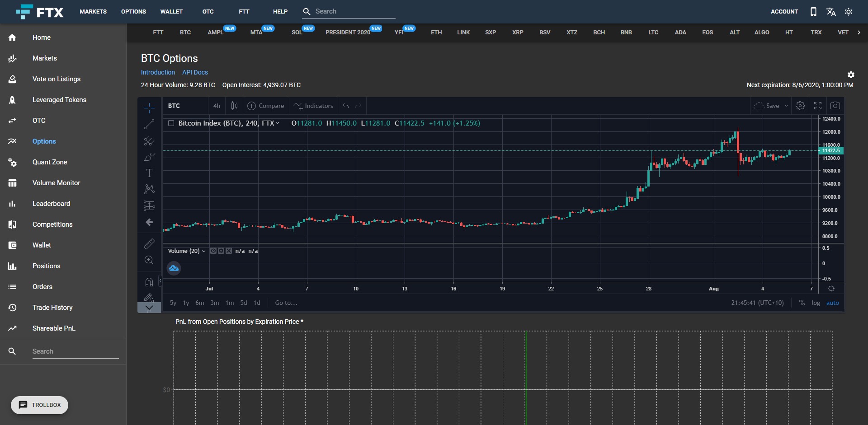Open the MARKETS top menu
The height and width of the screenshot is (425, 868).
[93, 12]
